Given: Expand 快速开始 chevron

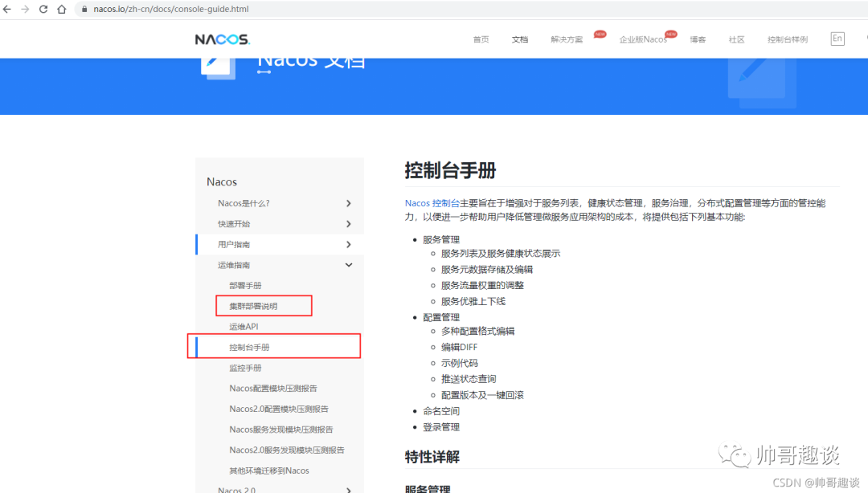Looking at the screenshot, I should coord(349,224).
